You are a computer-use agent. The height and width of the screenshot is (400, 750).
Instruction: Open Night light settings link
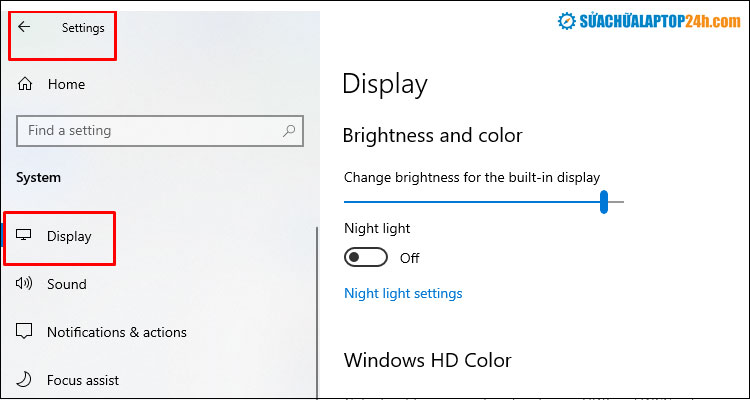tap(403, 293)
